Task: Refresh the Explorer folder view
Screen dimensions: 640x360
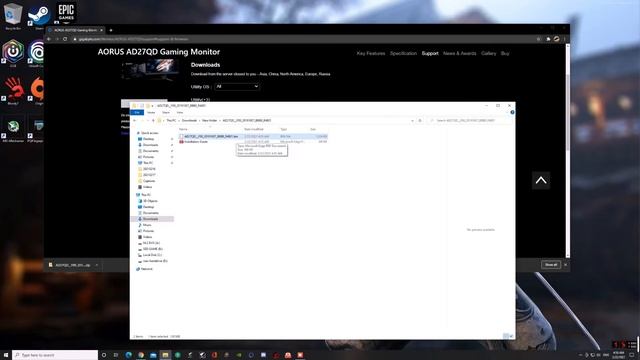Action: tap(420, 121)
